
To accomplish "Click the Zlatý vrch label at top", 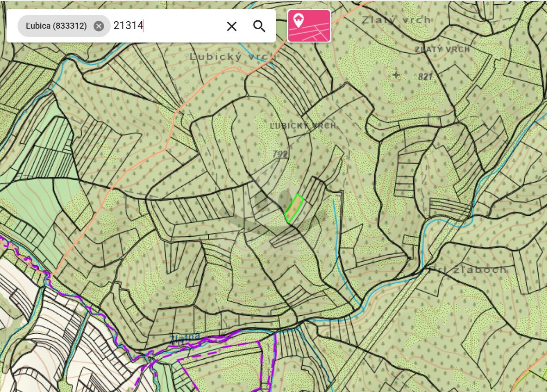I will click(x=396, y=20).
